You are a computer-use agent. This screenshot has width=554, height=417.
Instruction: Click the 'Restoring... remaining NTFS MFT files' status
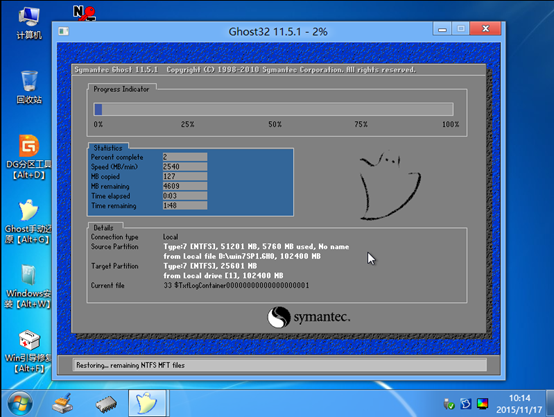[x=130, y=365]
